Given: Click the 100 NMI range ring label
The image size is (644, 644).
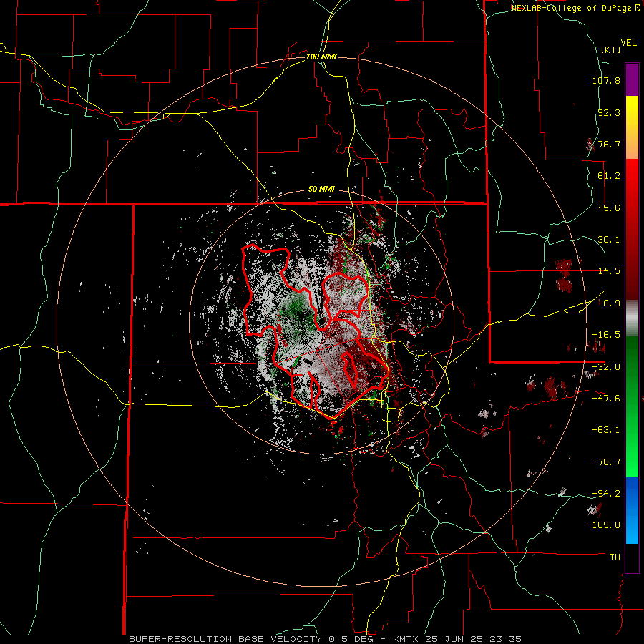Looking at the screenshot, I should pos(321,57).
